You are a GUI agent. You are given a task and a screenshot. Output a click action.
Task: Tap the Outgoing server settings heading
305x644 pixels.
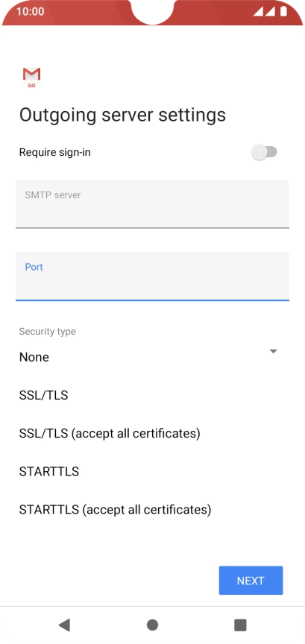pos(122,116)
